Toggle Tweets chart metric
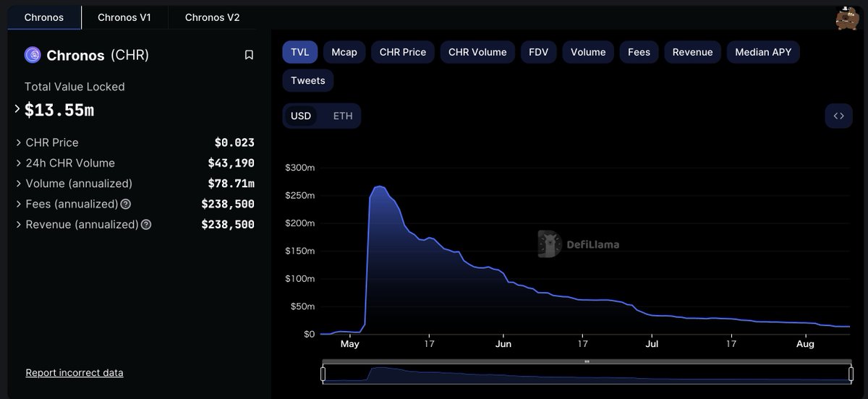This screenshot has width=868, height=399. click(308, 80)
